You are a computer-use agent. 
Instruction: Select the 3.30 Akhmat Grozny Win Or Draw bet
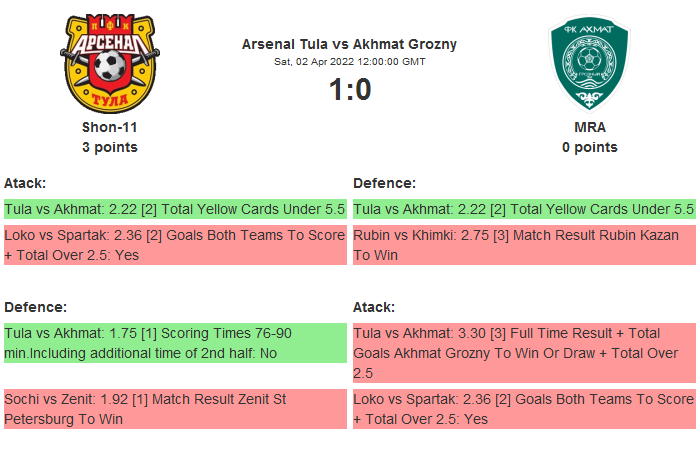coord(524,353)
